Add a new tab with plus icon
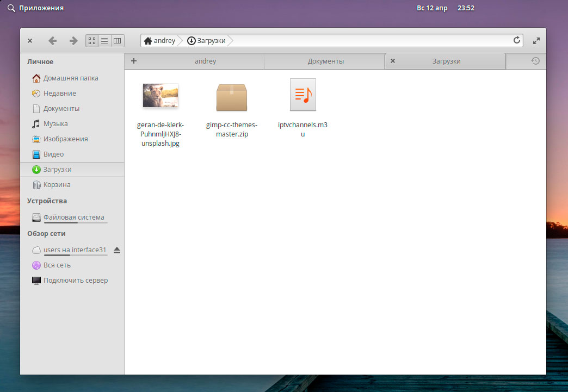Viewport: 568px width, 392px height. pyautogui.click(x=134, y=61)
